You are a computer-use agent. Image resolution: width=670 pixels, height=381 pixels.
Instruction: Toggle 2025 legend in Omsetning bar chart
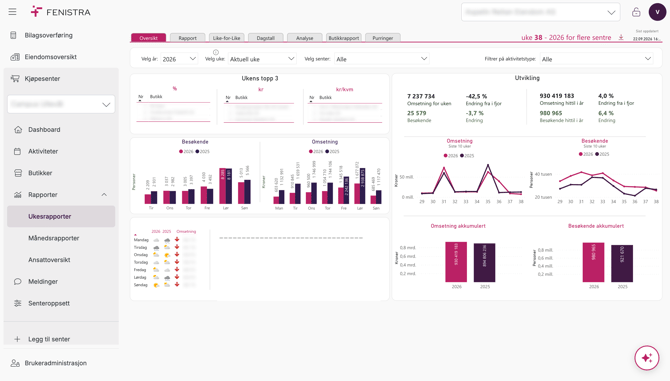(332, 152)
